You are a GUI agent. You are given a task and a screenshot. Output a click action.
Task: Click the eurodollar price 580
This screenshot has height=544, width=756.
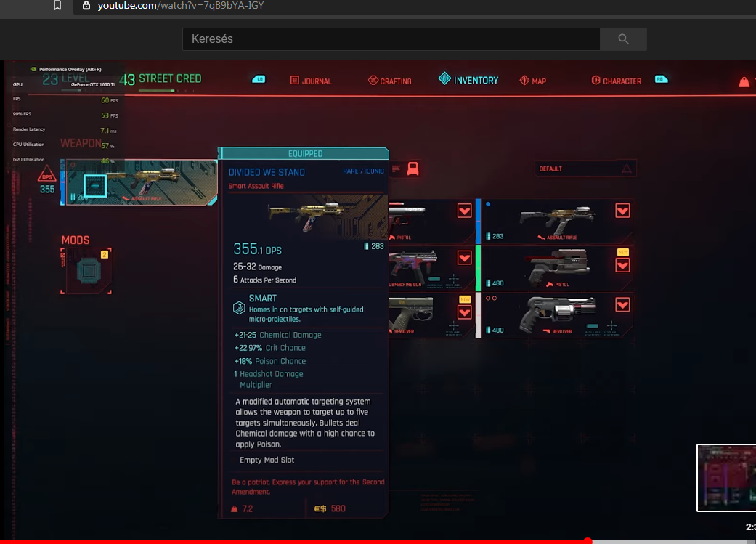coord(330,508)
